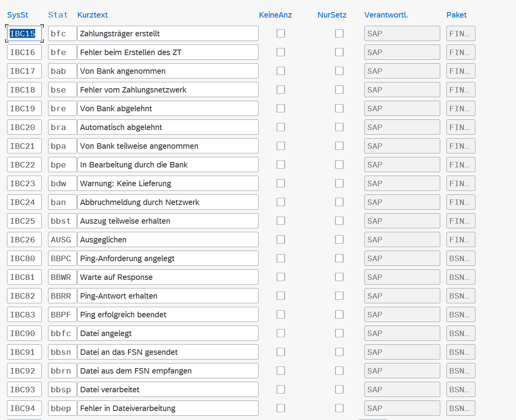Focus the AUSG status code field

click(x=62, y=240)
